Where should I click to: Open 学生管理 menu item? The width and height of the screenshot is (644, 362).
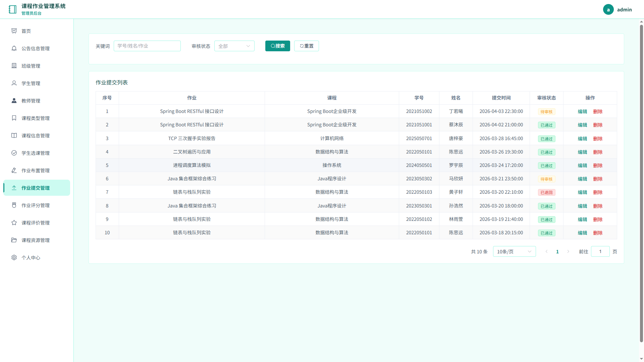[x=37, y=83]
